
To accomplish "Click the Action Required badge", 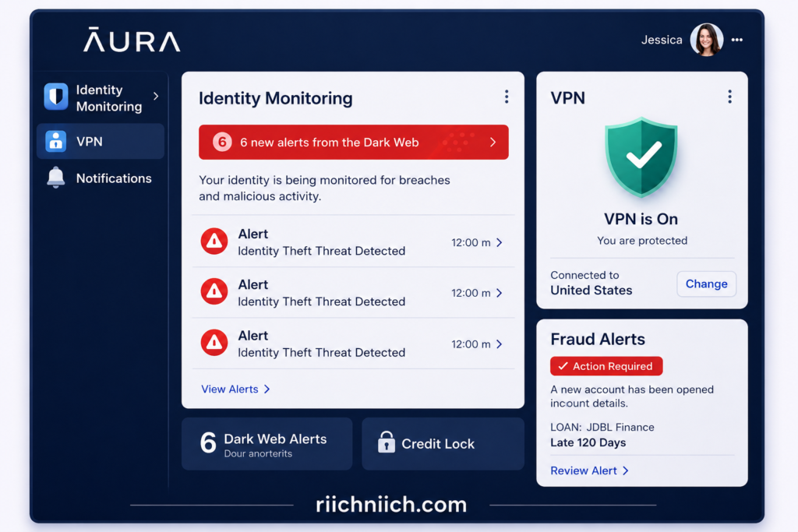I will [x=606, y=366].
